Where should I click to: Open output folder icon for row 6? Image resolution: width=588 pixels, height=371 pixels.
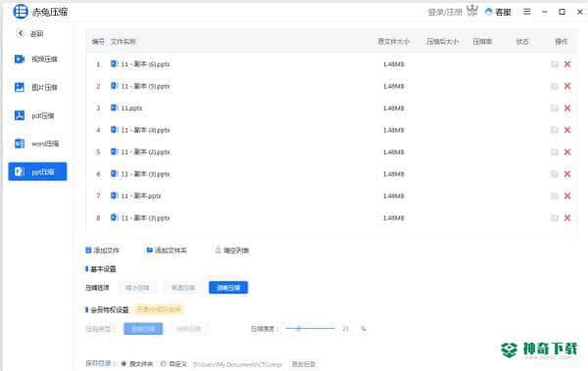[555, 174]
